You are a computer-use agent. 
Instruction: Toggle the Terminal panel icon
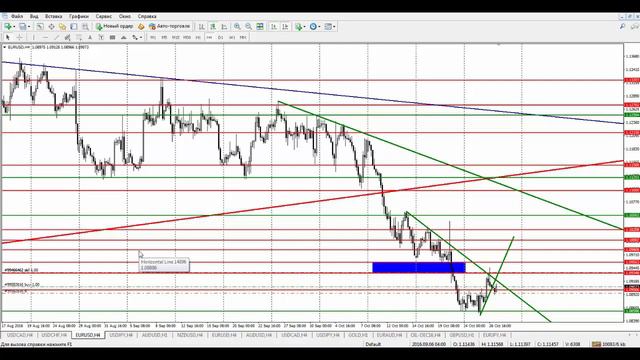[73, 27]
